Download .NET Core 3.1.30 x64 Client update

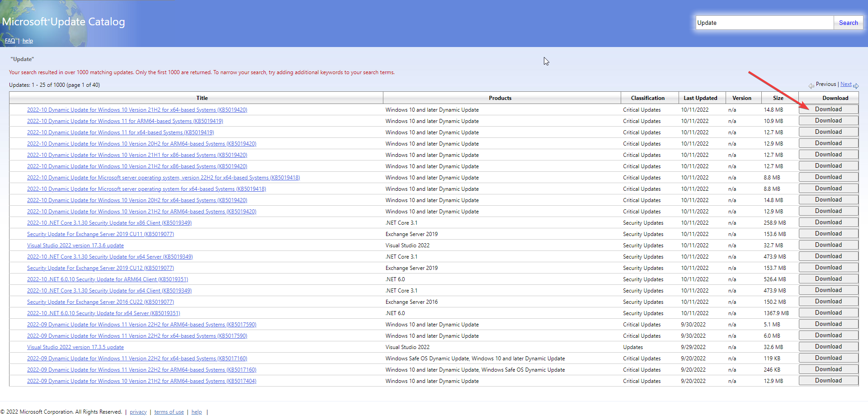[828, 290]
